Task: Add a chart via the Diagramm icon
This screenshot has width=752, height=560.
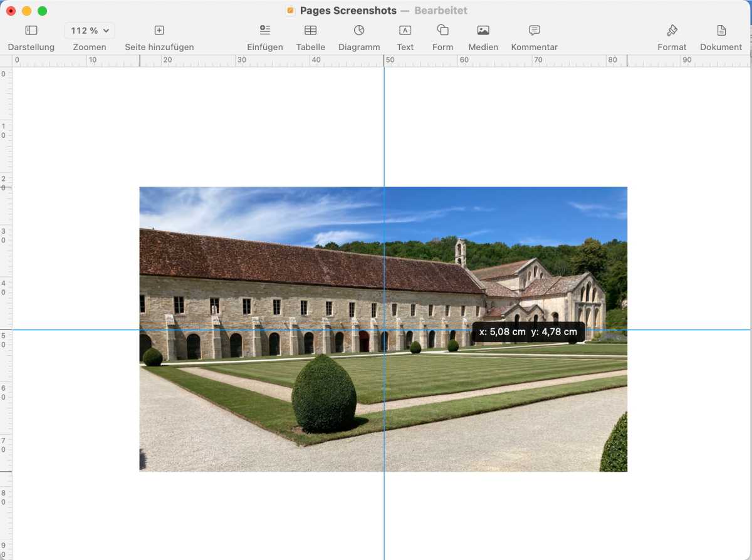Action: (x=359, y=30)
